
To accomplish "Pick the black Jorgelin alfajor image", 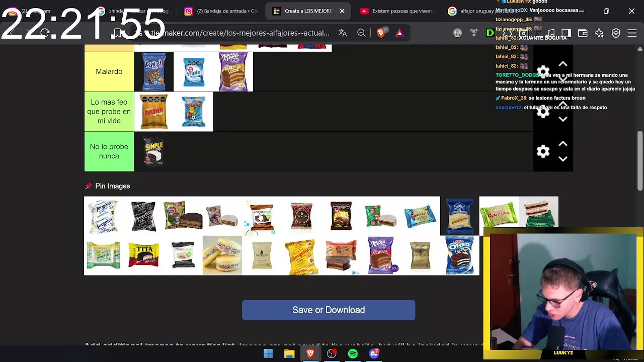I will [143, 216].
